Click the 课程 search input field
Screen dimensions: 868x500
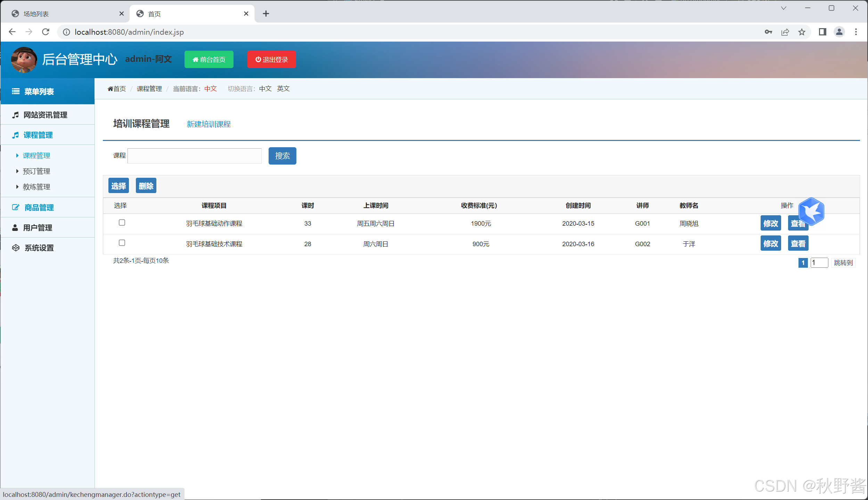pyautogui.click(x=195, y=156)
